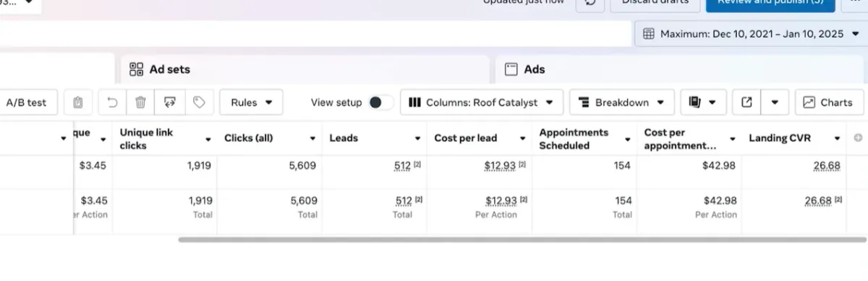Open the Rules dropdown menu

[x=251, y=103]
